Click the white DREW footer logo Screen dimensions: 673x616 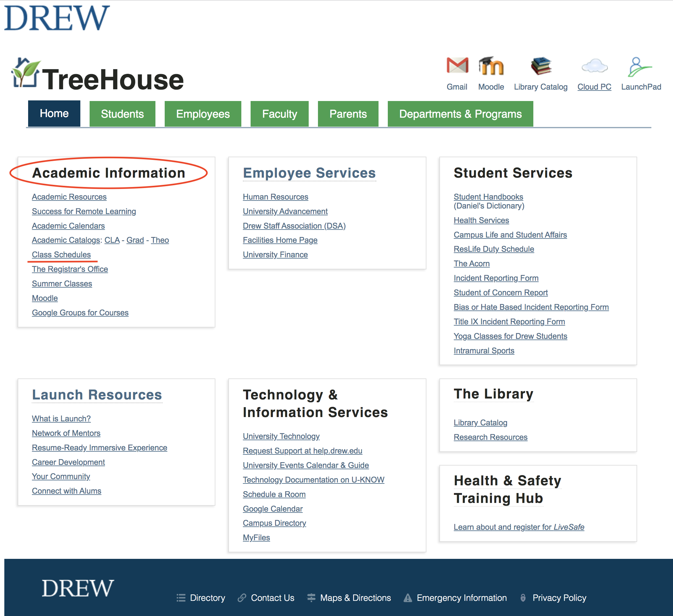pyautogui.click(x=78, y=588)
